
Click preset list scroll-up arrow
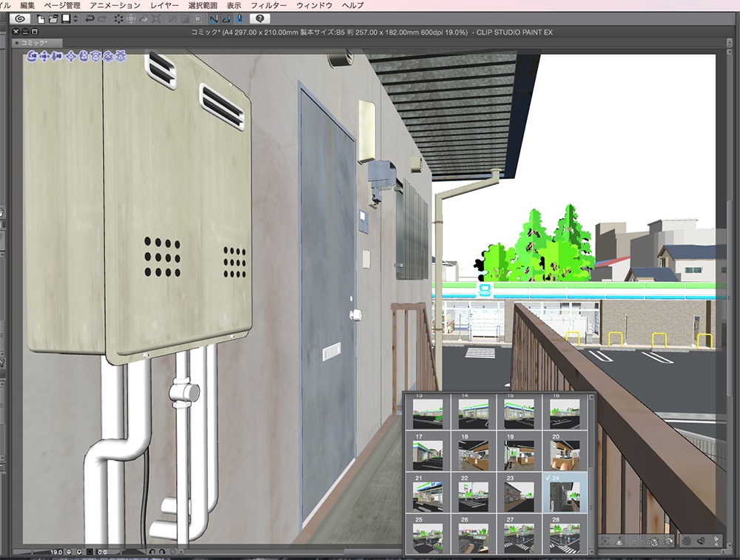click(591, 399)
